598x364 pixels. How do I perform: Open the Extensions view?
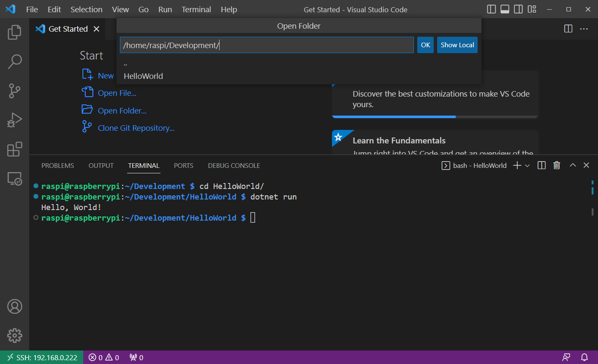[x=14, y=149]
